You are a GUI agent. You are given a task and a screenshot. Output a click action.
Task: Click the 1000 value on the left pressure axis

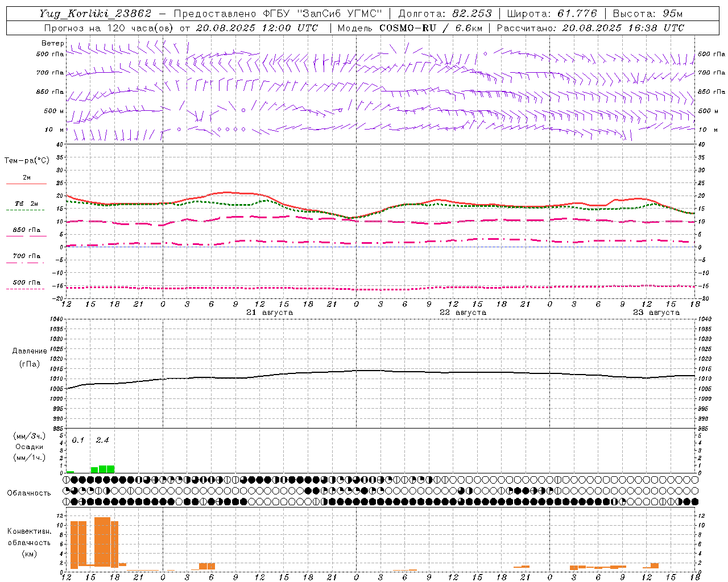(57, 399)
